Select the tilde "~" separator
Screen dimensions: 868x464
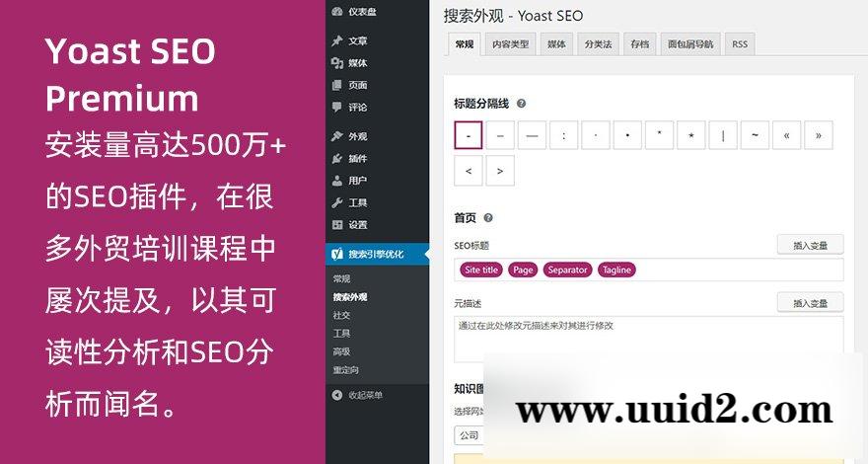(x=755, y=135)
